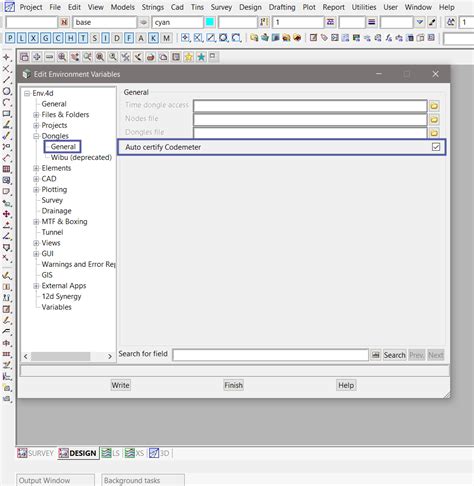Toggle the T snap button
474x486 pixels.
click(x=83, y=38)
